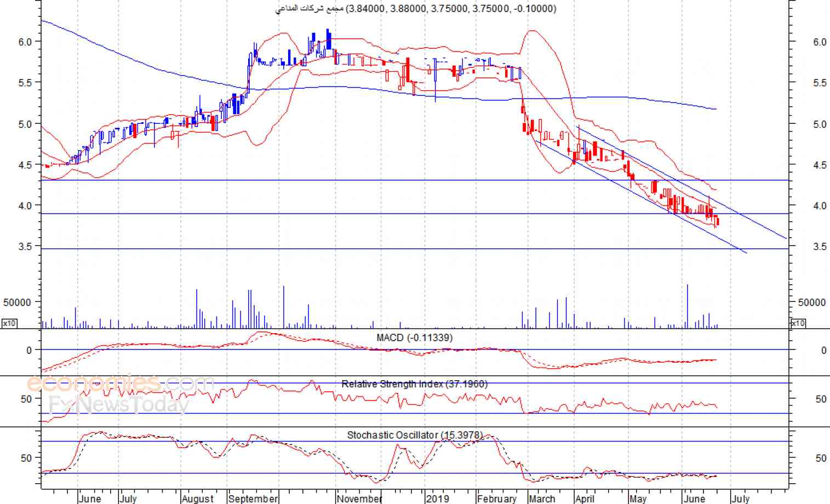
Task: Select the Relative Strength Index (37.1960) label
Action: tap(414, 384)
